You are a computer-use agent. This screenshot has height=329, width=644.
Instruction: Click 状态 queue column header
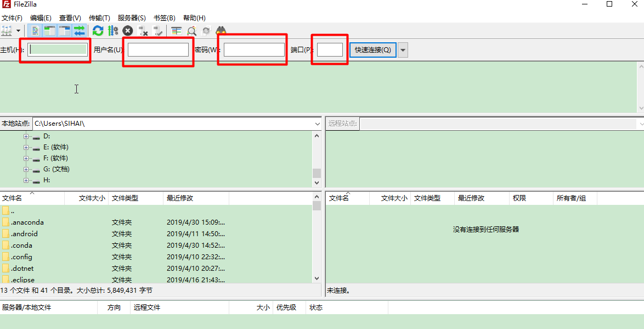pos(347,308)
